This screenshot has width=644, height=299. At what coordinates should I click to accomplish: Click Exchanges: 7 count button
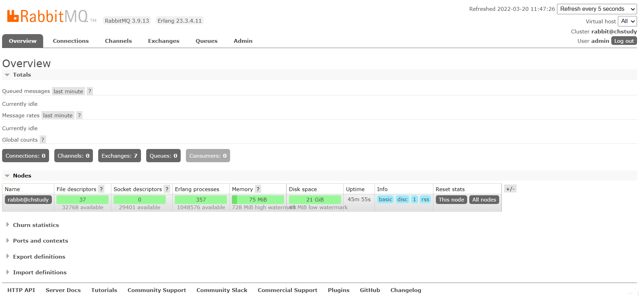(119, 156)
